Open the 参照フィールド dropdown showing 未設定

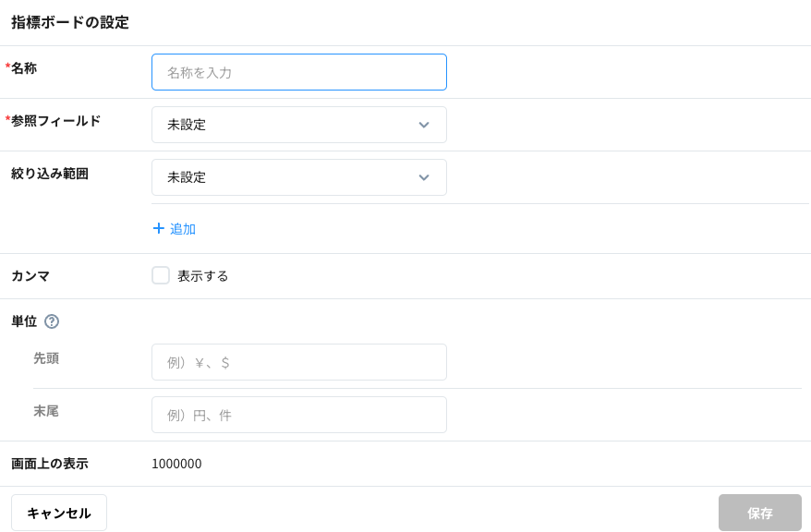(x=298, y=125)
